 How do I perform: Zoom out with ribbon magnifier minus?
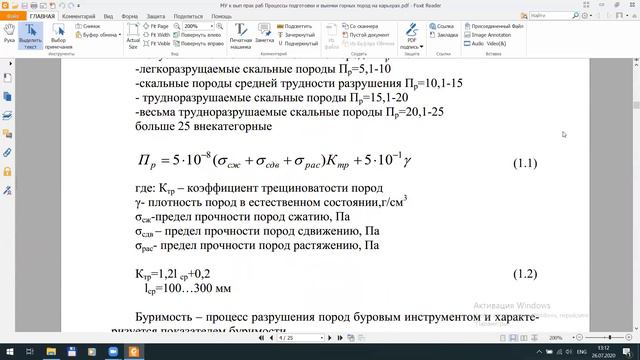[177, 26]
